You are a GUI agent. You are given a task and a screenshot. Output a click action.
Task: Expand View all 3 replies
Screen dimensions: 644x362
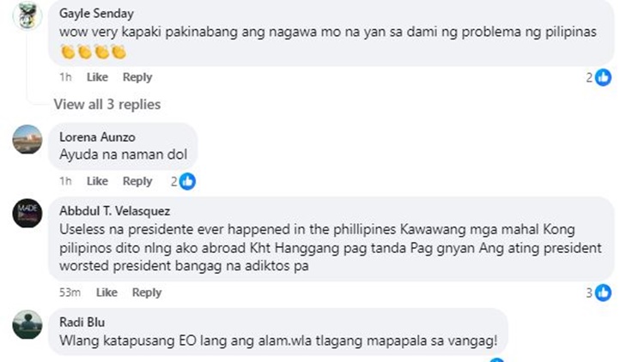(107, 105)
